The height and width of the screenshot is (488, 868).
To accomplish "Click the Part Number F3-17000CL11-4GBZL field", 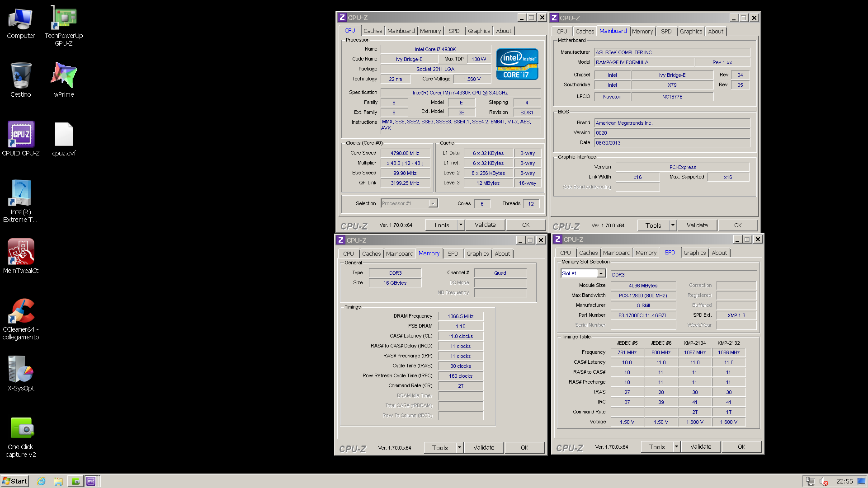I will coord(643,315).
